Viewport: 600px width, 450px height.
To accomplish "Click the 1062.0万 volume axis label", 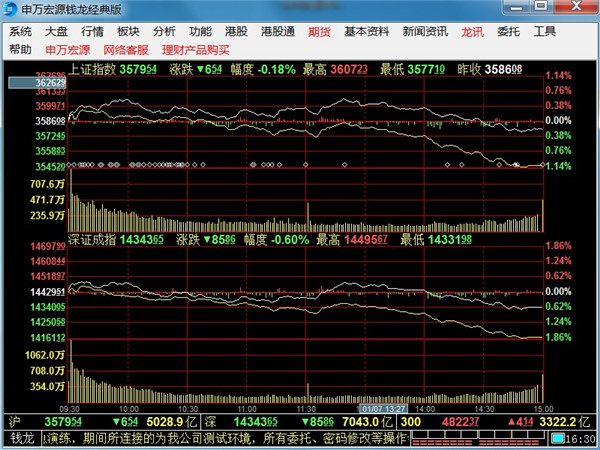I will pos(45,355).
